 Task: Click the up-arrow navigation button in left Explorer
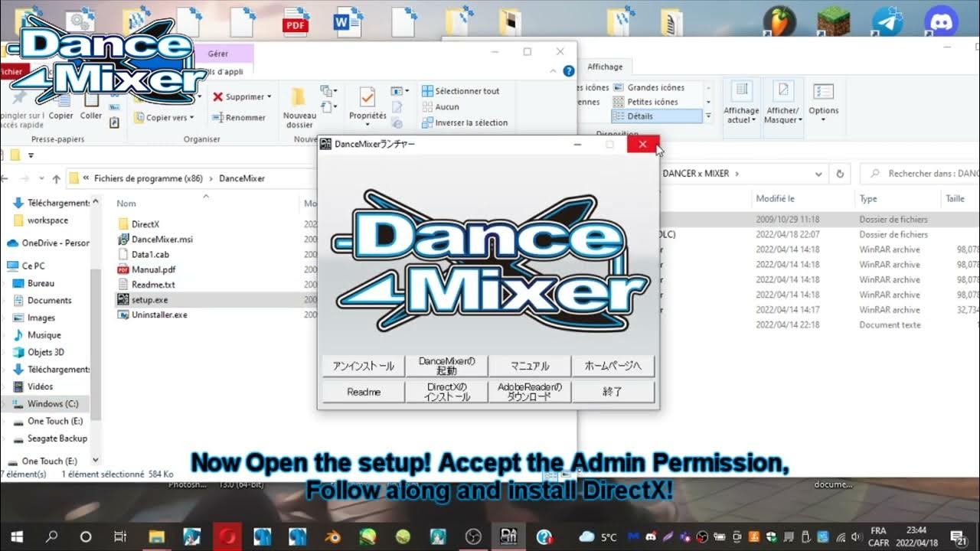click(56, 178)
